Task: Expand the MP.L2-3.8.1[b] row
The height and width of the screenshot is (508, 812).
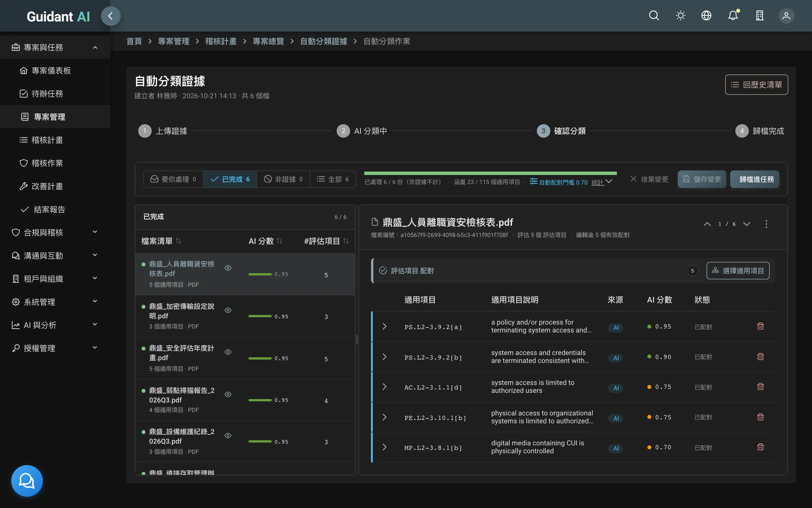Action: tap(385, 447)
